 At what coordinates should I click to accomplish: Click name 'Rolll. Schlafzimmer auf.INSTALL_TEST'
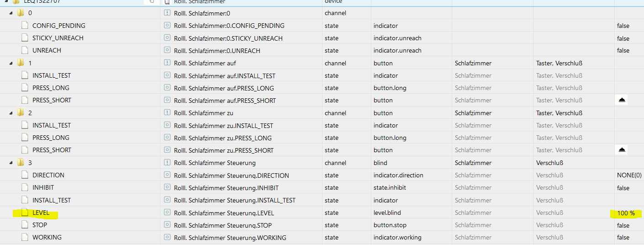(x=224, y=75)
